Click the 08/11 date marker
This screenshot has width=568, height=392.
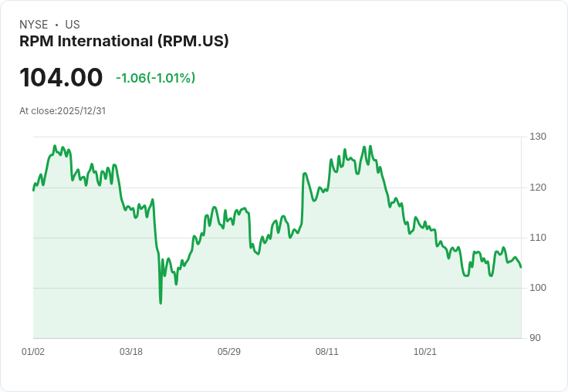(327, 352)
